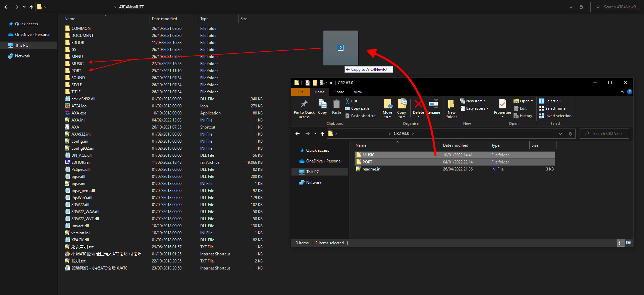Go up one level in CR2 V3.0 window

pyautogui.click(x=322, y=134)
